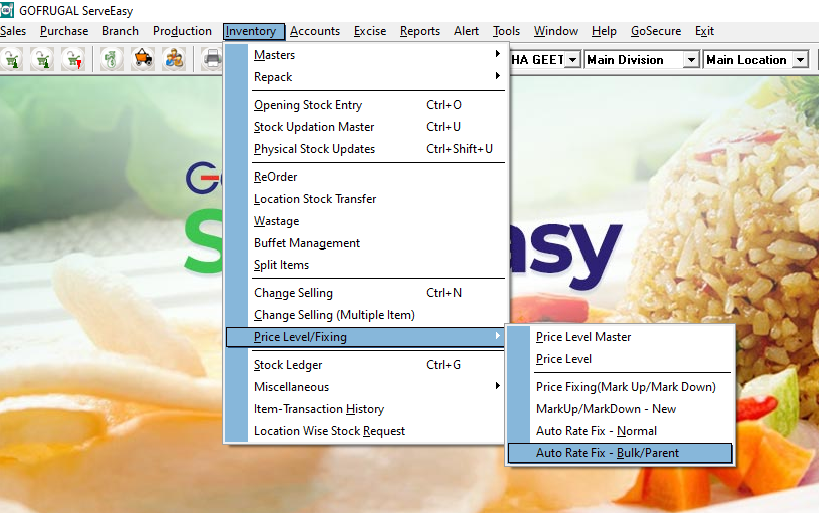Open the Alert menu
Viewport: 819px width, 513px height.
click(x=466, y=31)
